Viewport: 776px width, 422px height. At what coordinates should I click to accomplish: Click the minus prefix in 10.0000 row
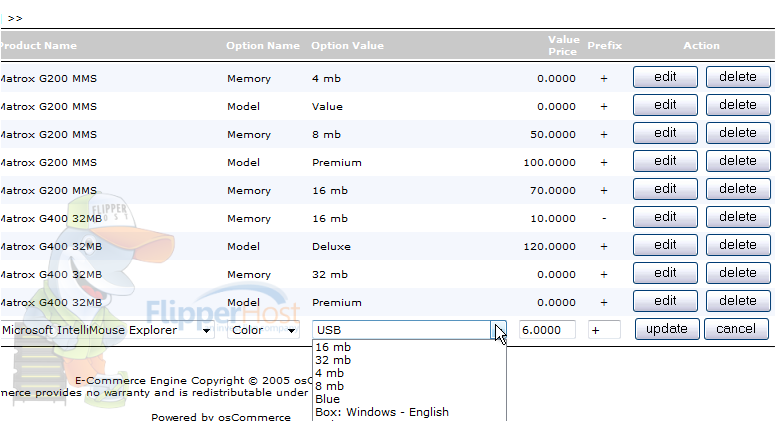[604, 219]
